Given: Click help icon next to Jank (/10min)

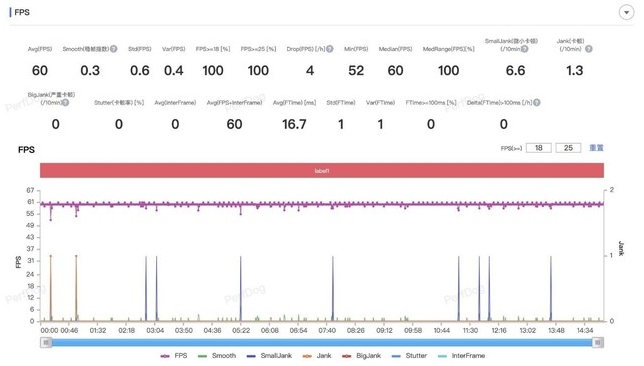Looking at the screenshot, I should coord(589,49).
